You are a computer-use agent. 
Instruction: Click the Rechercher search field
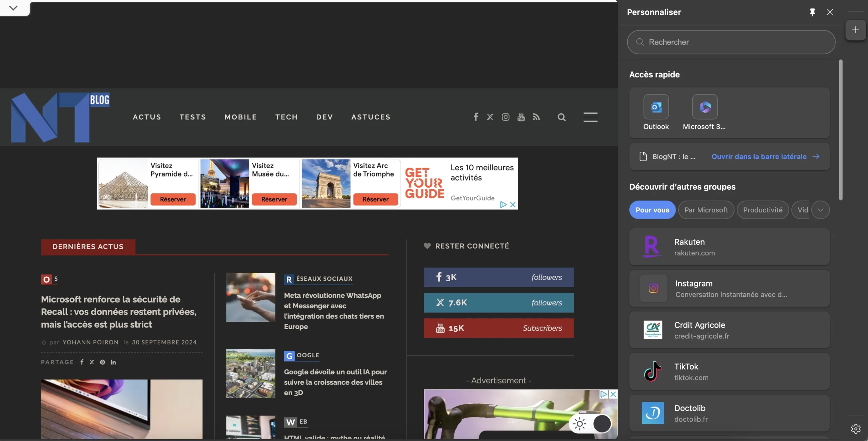click(731, 42)
